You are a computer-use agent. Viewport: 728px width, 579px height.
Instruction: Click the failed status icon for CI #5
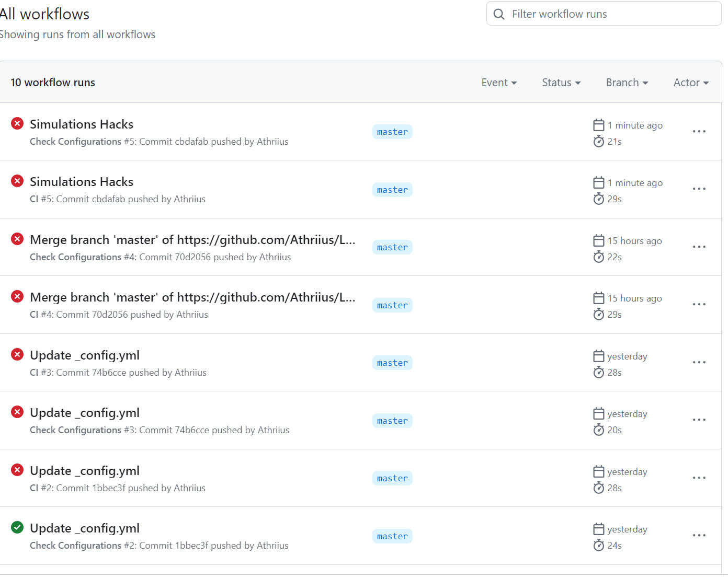tap(17, 181)
